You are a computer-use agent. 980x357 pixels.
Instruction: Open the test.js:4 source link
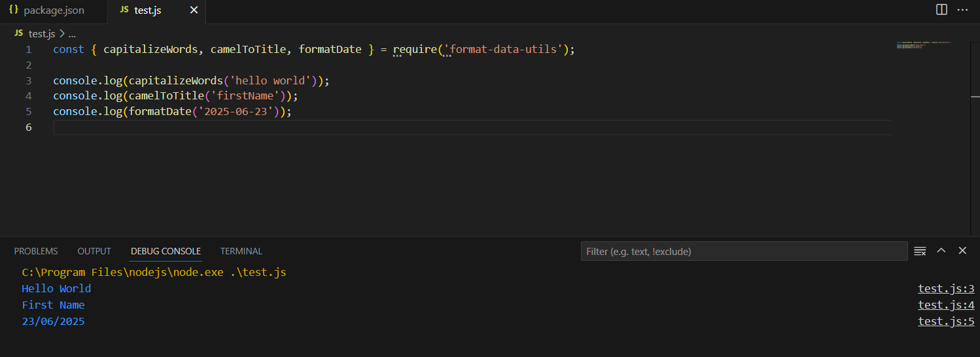coord(946,305)
